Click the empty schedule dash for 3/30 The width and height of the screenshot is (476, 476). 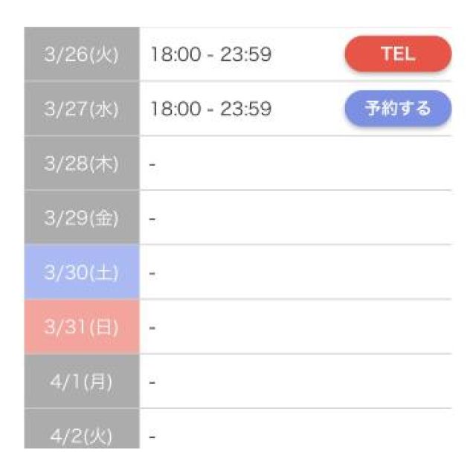point(152,274)
